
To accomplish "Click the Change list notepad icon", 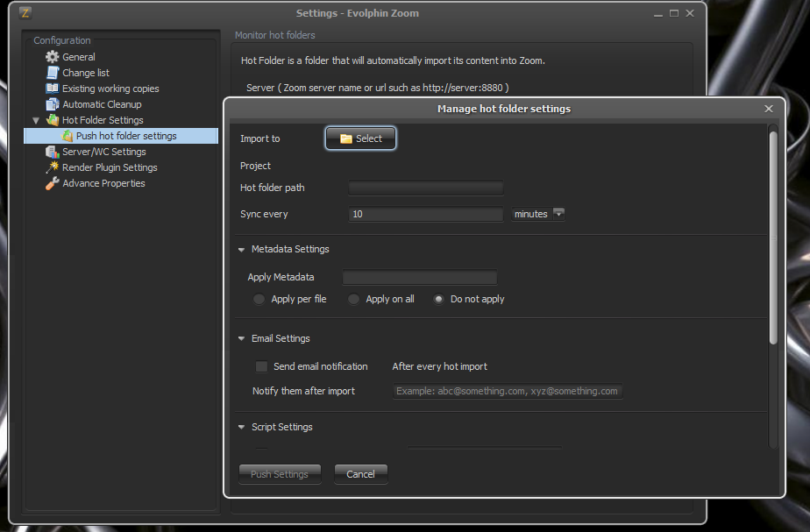I will tap(53, 73).
